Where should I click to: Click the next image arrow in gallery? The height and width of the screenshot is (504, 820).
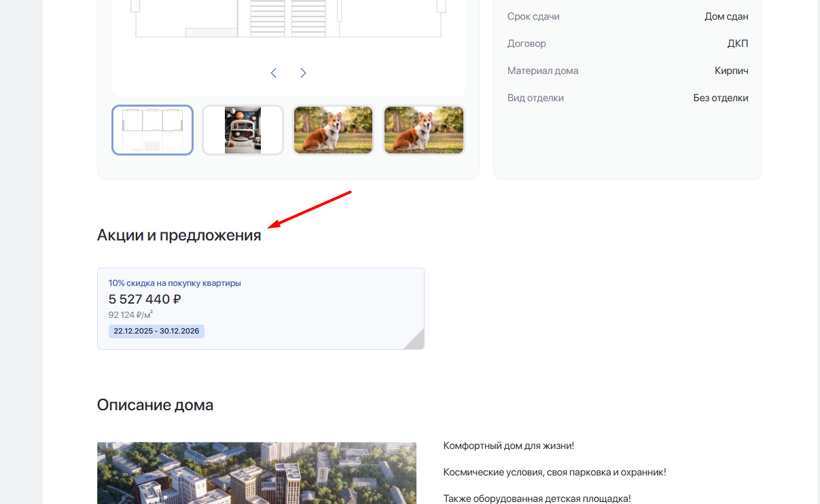click(303, 73)
